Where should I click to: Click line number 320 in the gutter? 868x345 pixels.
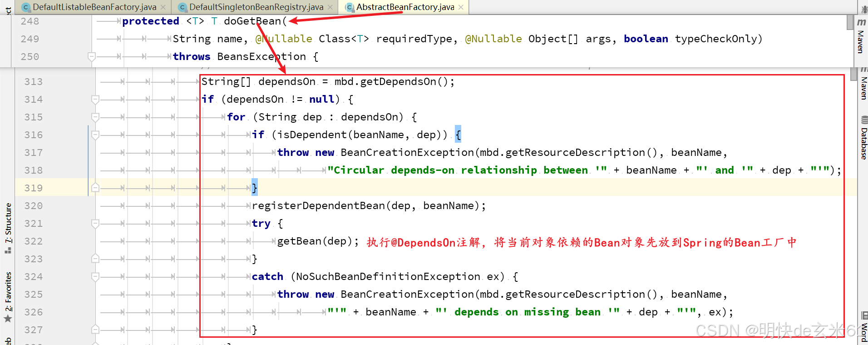34,206
